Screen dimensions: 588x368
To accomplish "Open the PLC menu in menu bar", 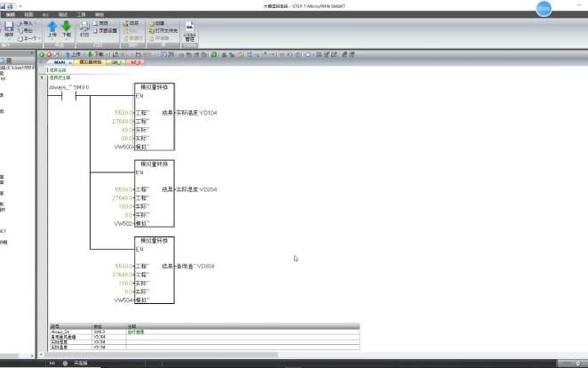I will pos(45,14).
